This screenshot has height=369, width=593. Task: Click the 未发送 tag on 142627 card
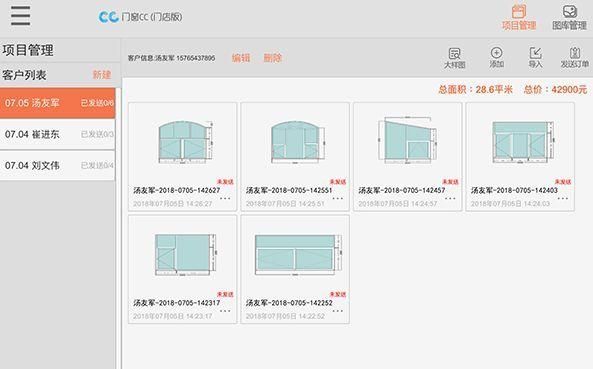click(225, 182)
